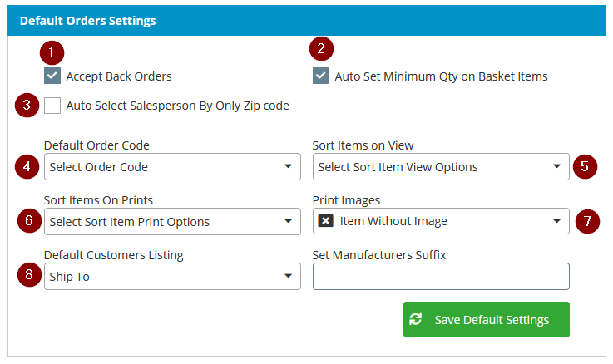Expand the Sort Items on View dropdown
The width and height of the screenshot is (613, 364).
pos(441,167)
